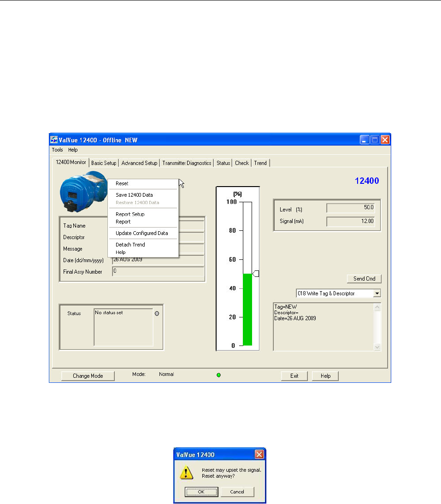Select Help entry in the context menu
The image size is (441, 504).
tap(143, 252)
